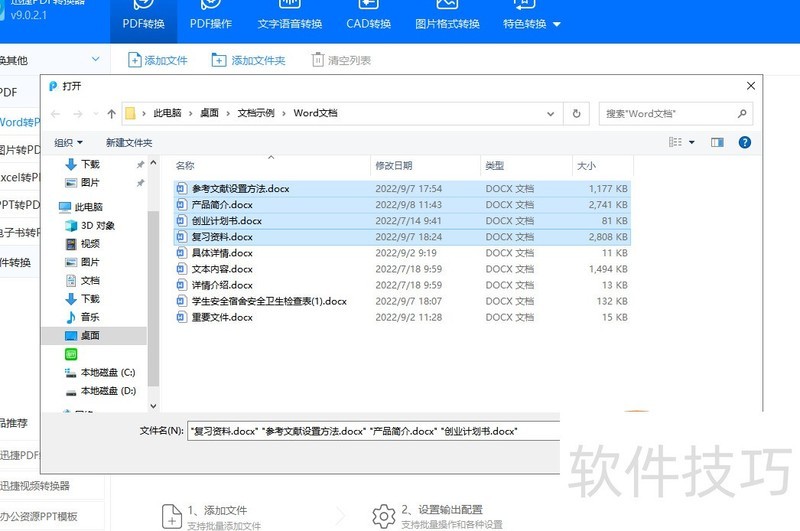Click the 添加文件 button
This screenshot has width=800, height=531.
point(157,60)
